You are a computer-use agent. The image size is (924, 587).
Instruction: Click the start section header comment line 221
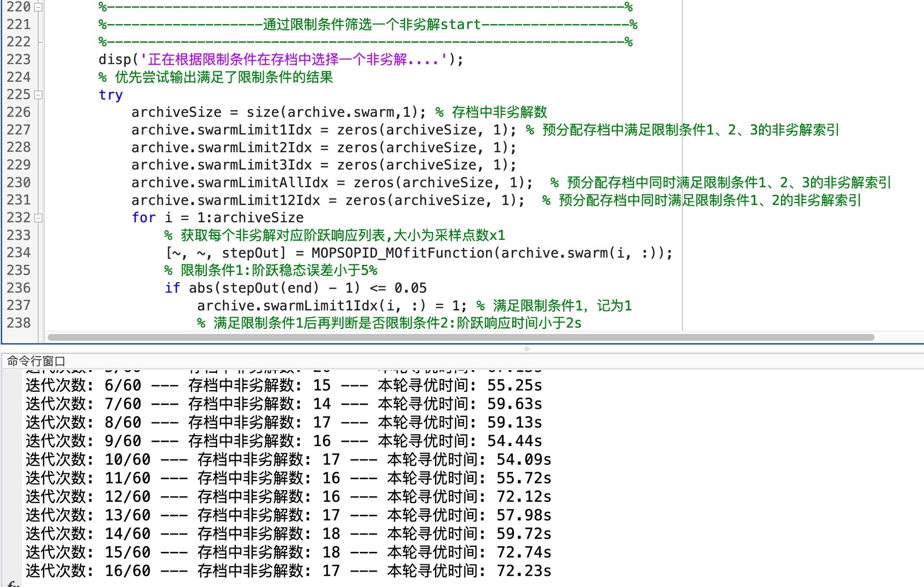(372, 24)
